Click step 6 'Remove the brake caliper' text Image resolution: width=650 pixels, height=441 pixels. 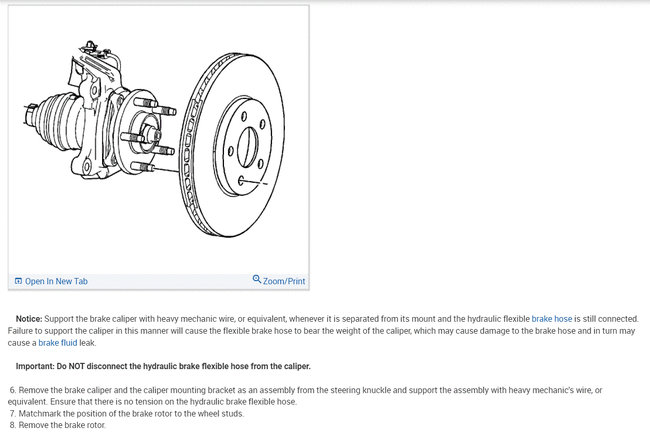pos(305,396)
